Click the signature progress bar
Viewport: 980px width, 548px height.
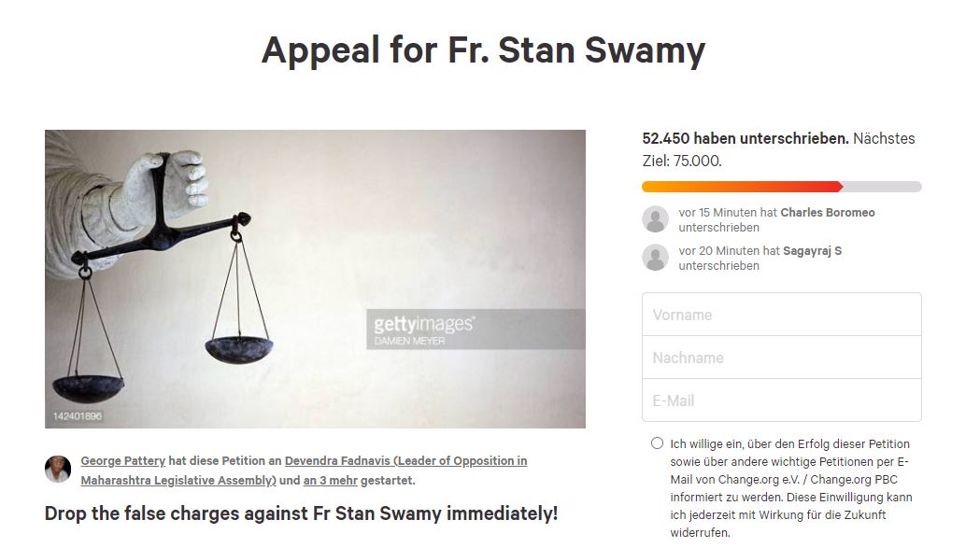coord(781,187)
